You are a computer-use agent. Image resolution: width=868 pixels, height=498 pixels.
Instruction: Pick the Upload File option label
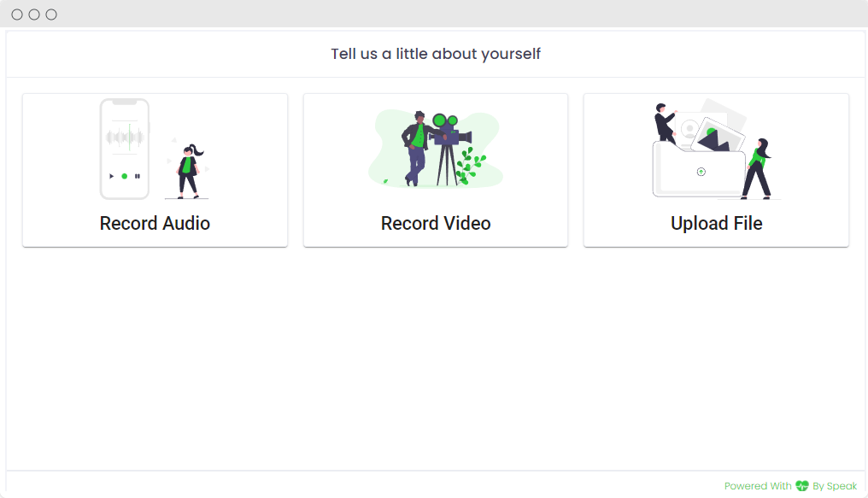coord(716,224)
